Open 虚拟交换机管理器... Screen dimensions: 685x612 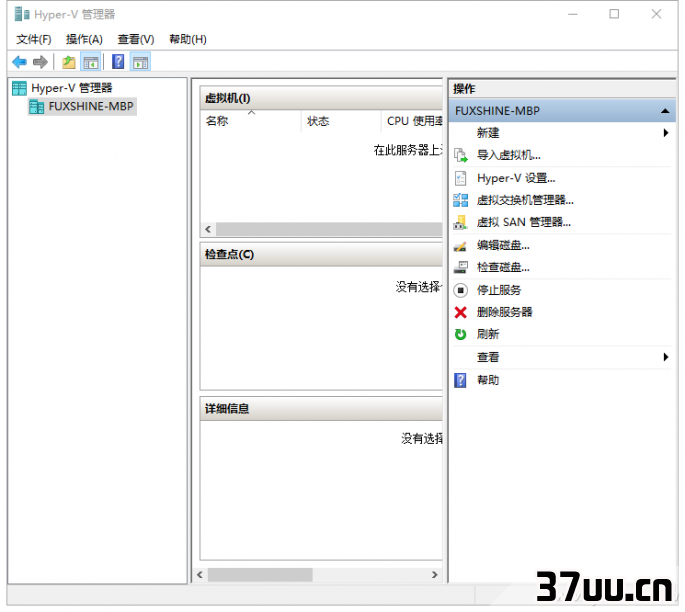pyautogui.click(x=525, y=201)
